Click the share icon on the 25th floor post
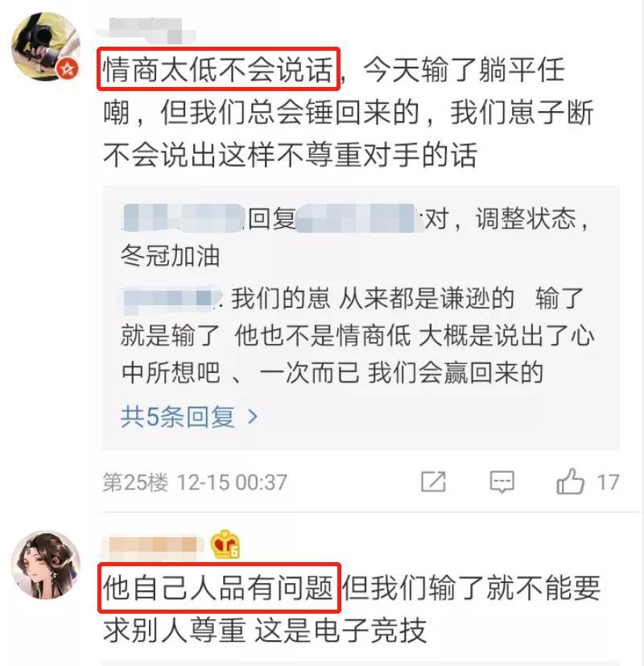 (x=433, y=482)
